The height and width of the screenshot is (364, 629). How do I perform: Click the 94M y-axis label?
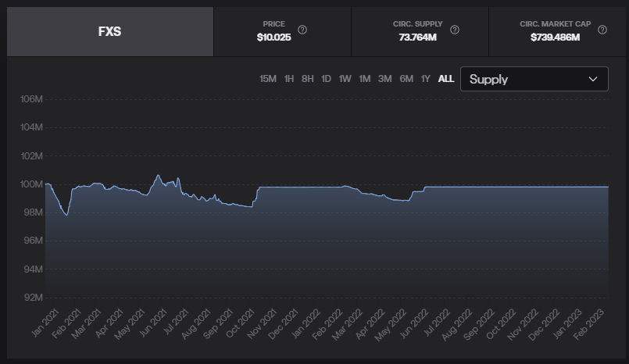34,269
